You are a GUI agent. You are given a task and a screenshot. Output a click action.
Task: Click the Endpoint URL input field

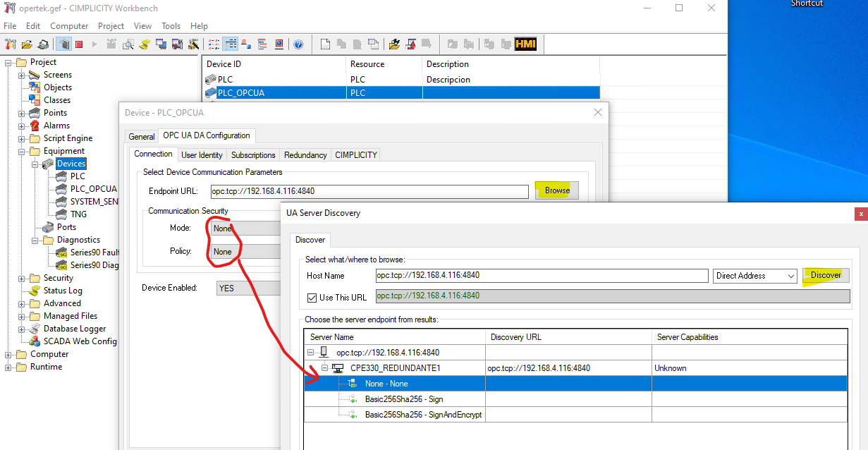point(369,192)
